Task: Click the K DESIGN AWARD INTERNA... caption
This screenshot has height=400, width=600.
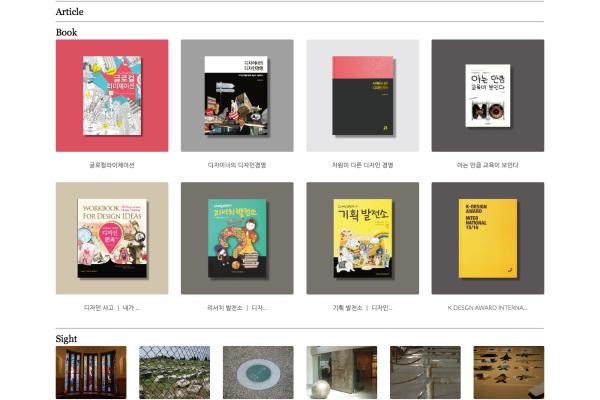Action: (x=487, y=308)
